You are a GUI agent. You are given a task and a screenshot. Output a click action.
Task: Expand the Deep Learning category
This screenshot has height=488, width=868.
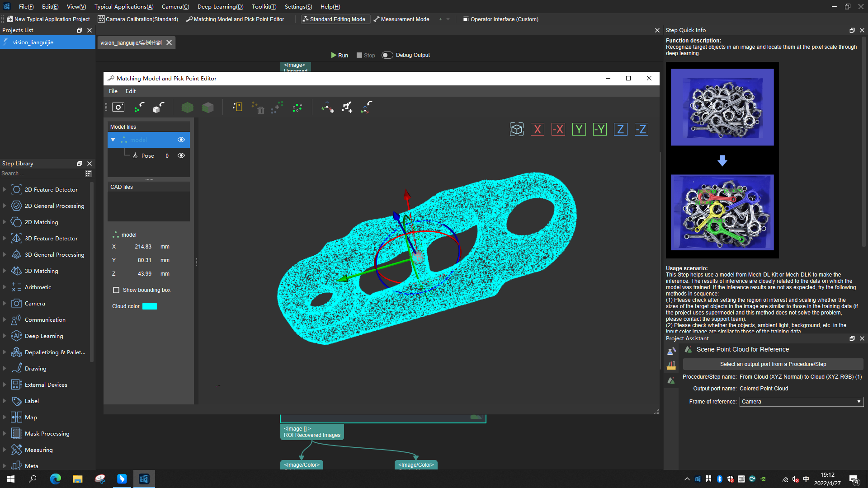(5, 336)
